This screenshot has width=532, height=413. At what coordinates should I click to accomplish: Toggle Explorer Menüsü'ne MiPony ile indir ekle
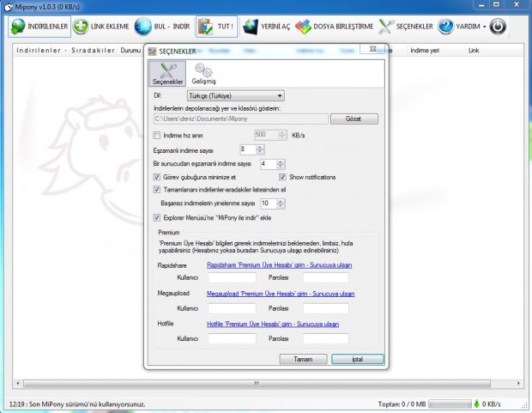[x=157, y=218]
